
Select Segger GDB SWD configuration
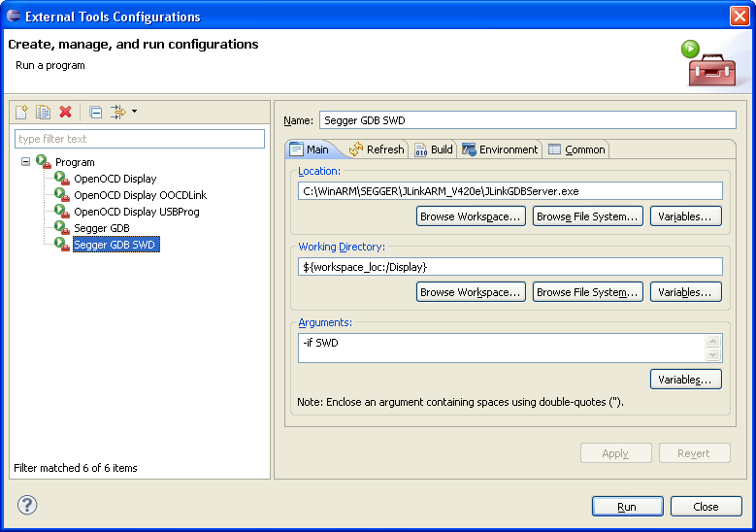point(115,245)
